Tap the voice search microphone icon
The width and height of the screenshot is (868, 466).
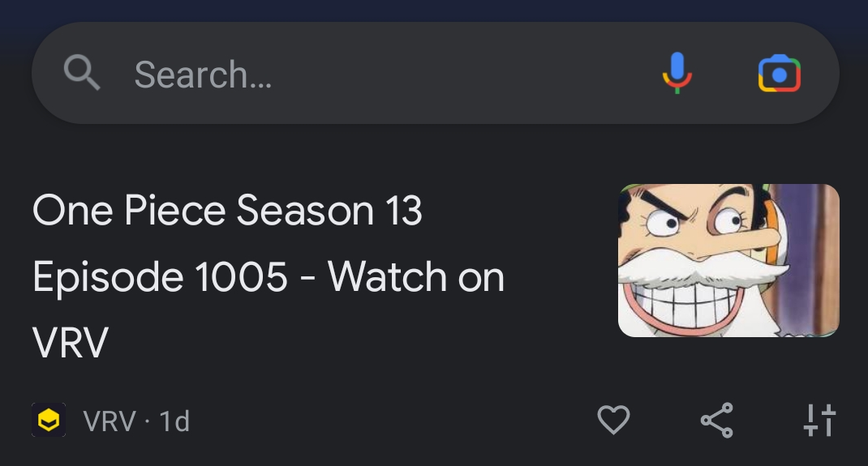point(677,74)
